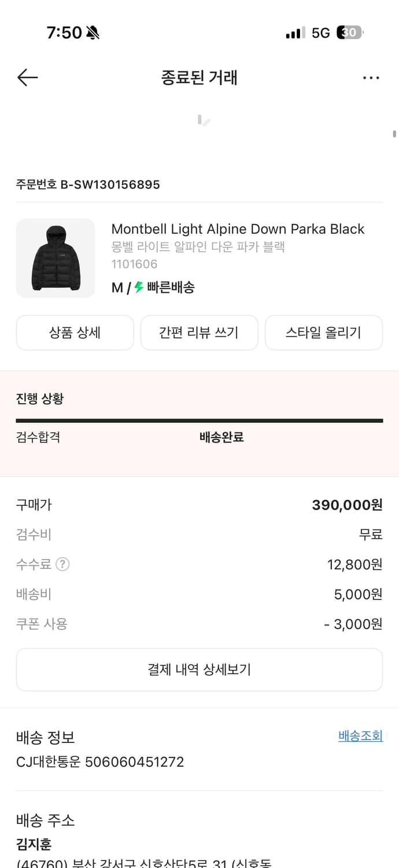
Task: Open 상품 상세 product details
Action: [75, 333]
